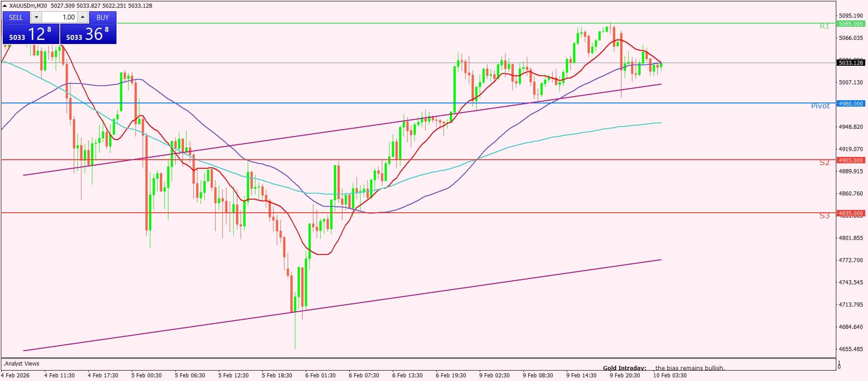Select the S3 support label

tap(825, 215)
